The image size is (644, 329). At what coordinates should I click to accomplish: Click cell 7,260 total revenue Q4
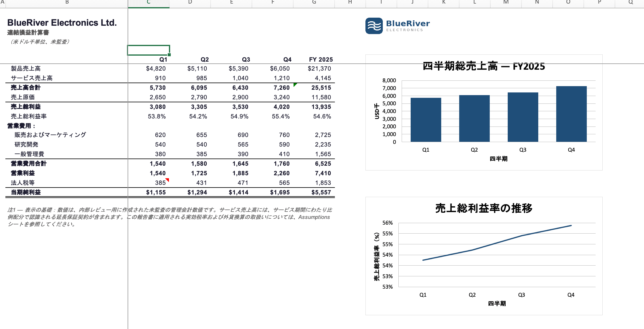(273, 88)
